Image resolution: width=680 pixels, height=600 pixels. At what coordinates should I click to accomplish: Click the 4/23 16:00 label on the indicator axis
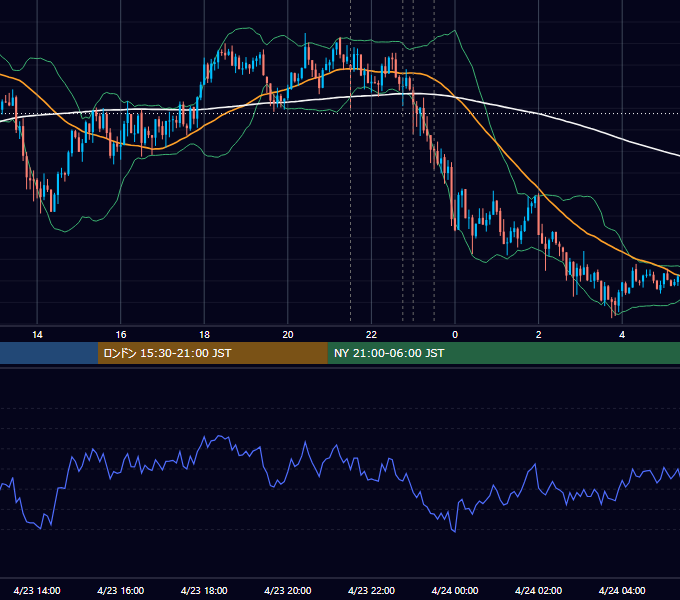click(x=121, y=590)
